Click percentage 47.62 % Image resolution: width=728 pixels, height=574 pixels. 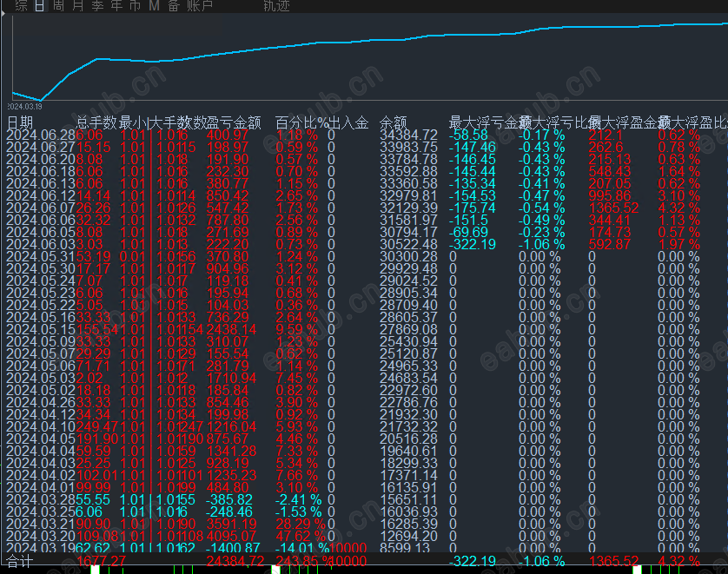tap(301, 536)
